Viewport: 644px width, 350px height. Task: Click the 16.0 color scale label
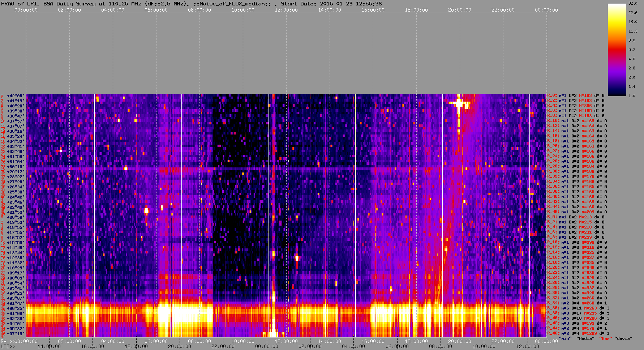click(633, 22)
